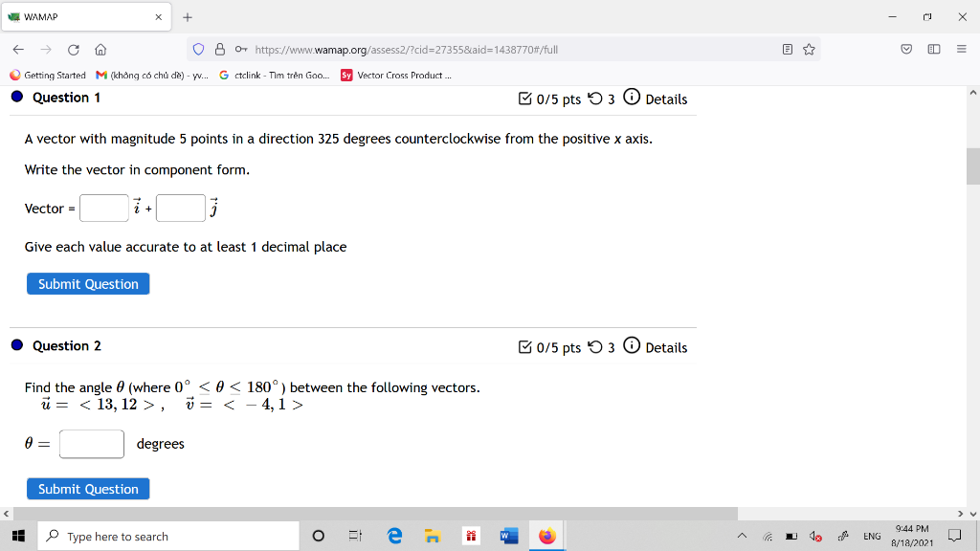Viewport: 980px width, 551px height.
Task: Click the padlock icon in the address bar
Action: point(222,49)
